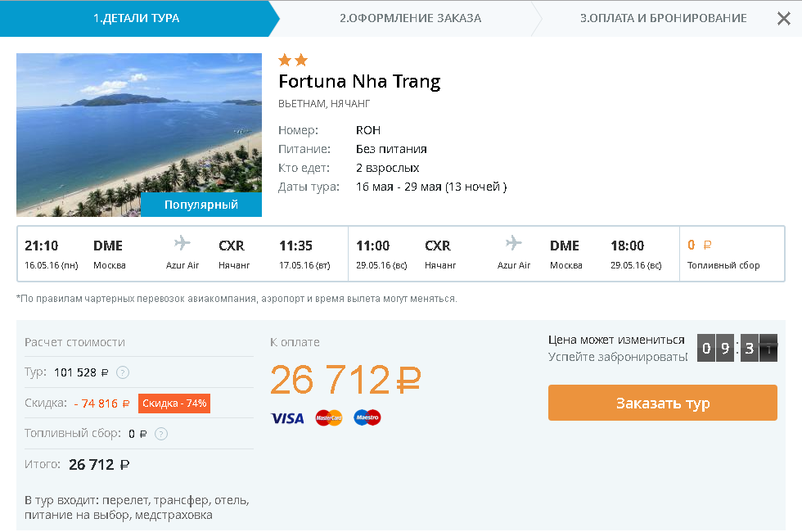Image resolution: width=802 pixels, height=532 pixels.
Task: Click the MasterCard payment logo
Action: pyautogui.click(x=328, y=418)
